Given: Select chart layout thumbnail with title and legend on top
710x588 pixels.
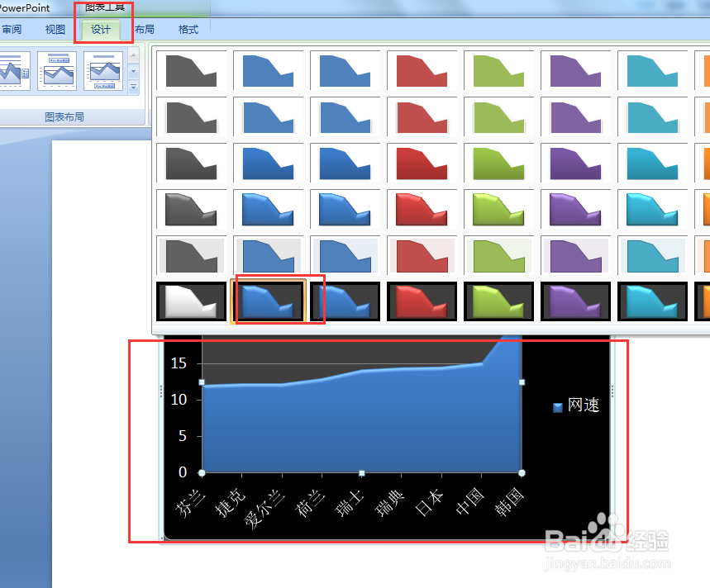Looking at the screenshot, I should (x=57, y=71).
